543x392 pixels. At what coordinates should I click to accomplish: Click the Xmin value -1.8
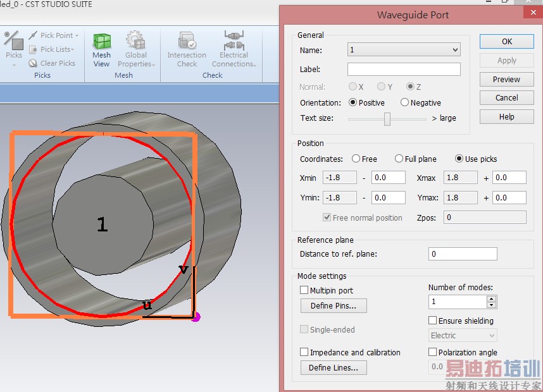pyautogui.click(x=339, y=178)
